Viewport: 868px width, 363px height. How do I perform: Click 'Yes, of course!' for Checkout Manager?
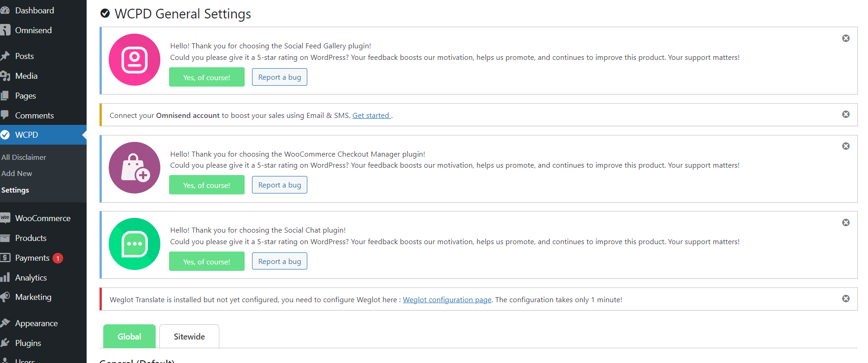coord(207,185)
